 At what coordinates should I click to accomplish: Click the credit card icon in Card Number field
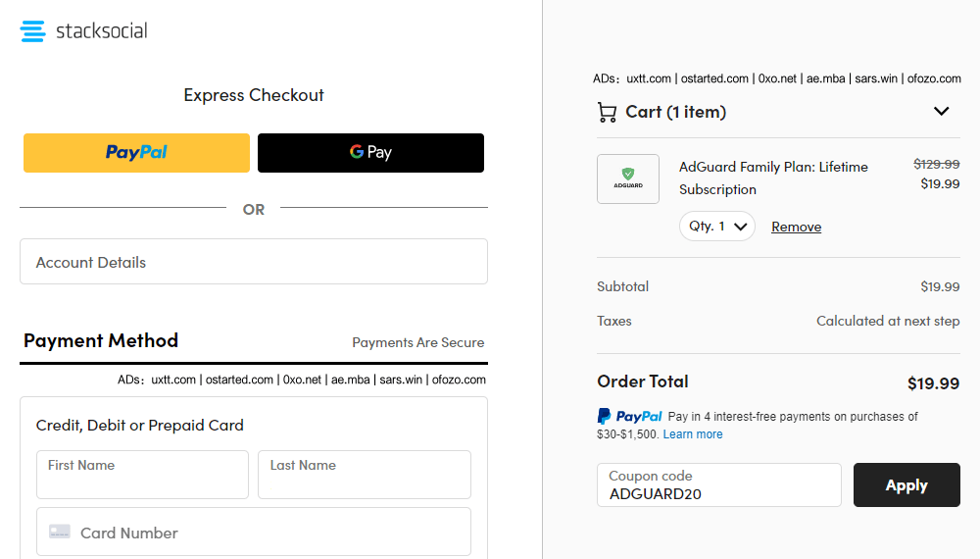[60, 533]
